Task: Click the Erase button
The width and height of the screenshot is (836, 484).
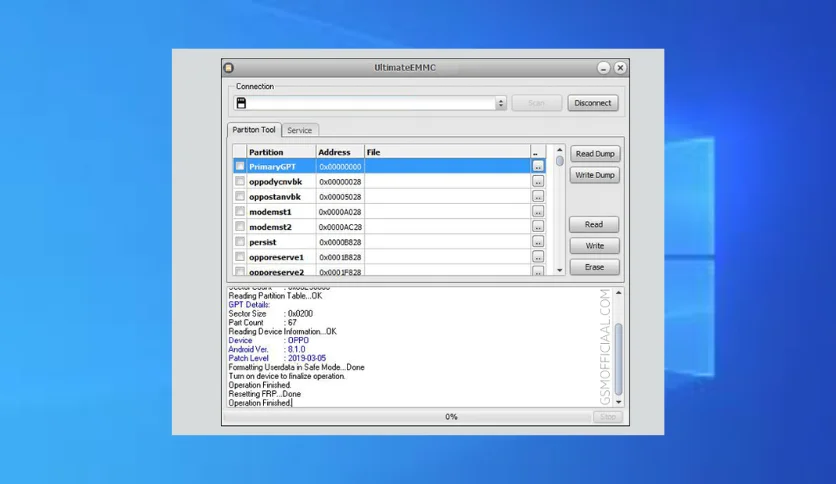Action: coord(594,267)
